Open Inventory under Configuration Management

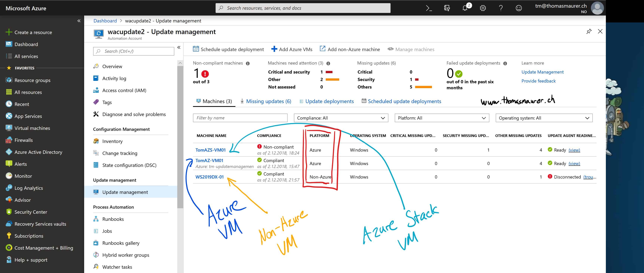coord(113,141)
